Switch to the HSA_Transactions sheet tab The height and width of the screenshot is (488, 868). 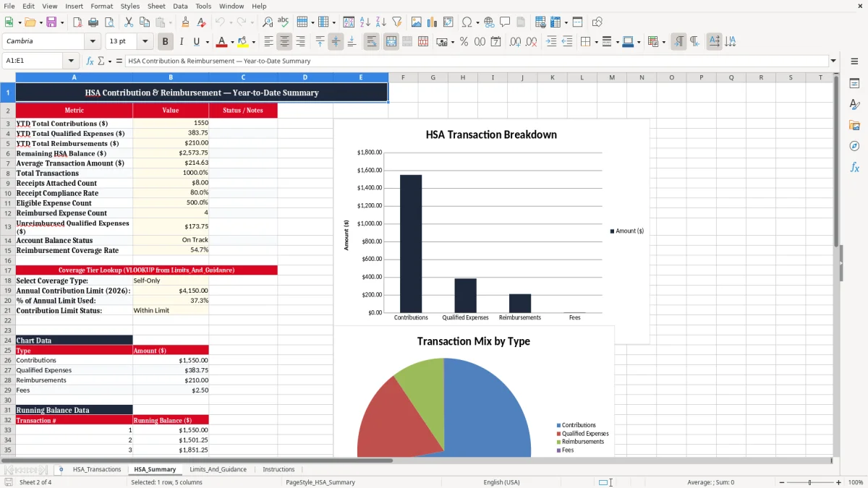(x=97, y=469)
